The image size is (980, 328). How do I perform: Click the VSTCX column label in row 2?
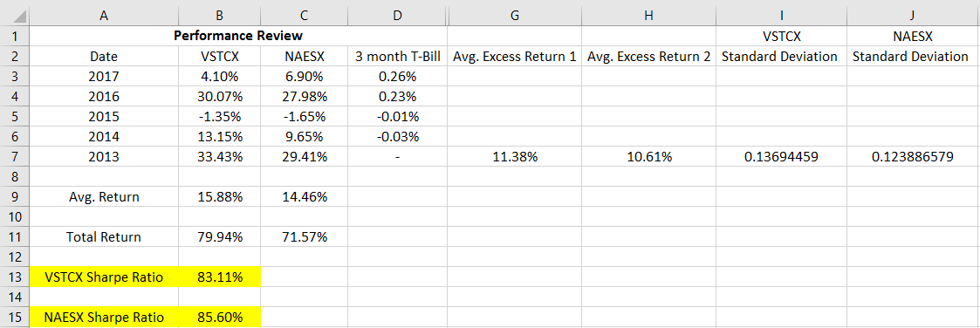(219, 56)
